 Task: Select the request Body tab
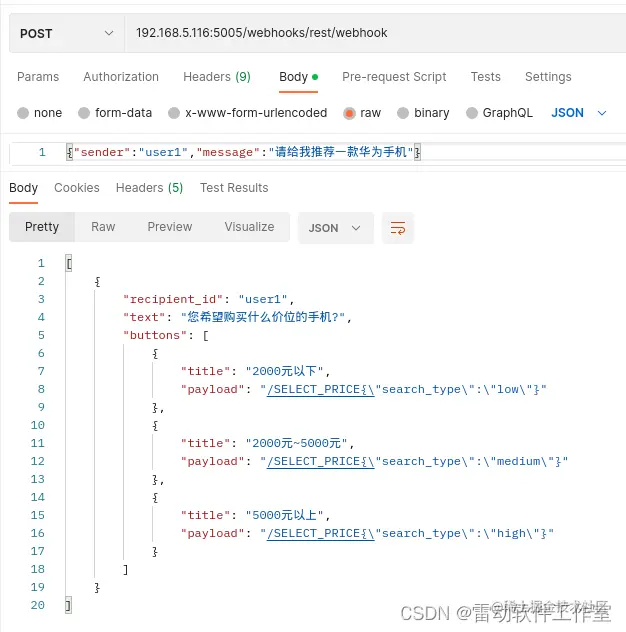tap(298, 77)
